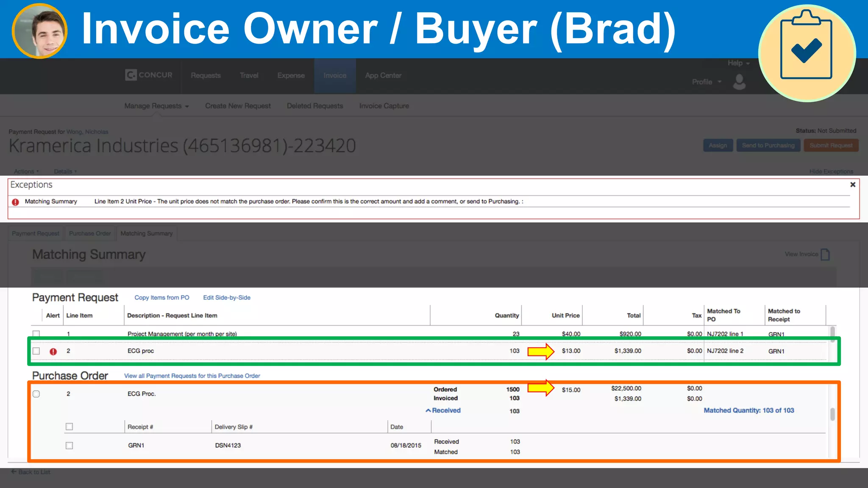Viewport: 868px width, 488px height.
Task: Open the user profile avatar icon
Action: [739, 82]
